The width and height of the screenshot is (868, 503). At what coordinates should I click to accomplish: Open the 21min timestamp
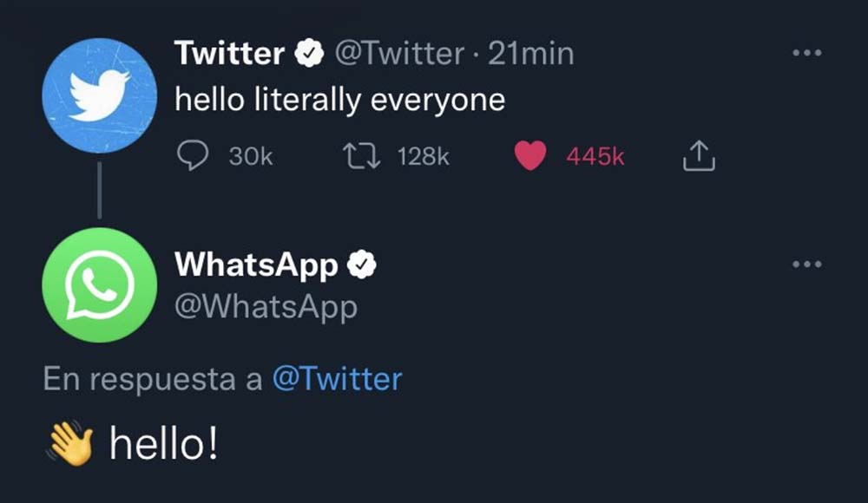click(x=531, y=55)
